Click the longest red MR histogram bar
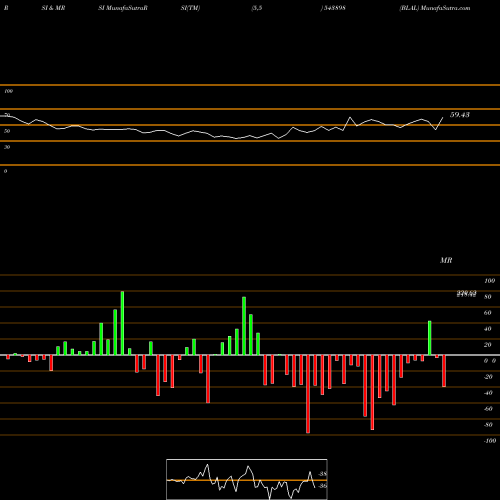500x500 pixels. coord(308,394)
